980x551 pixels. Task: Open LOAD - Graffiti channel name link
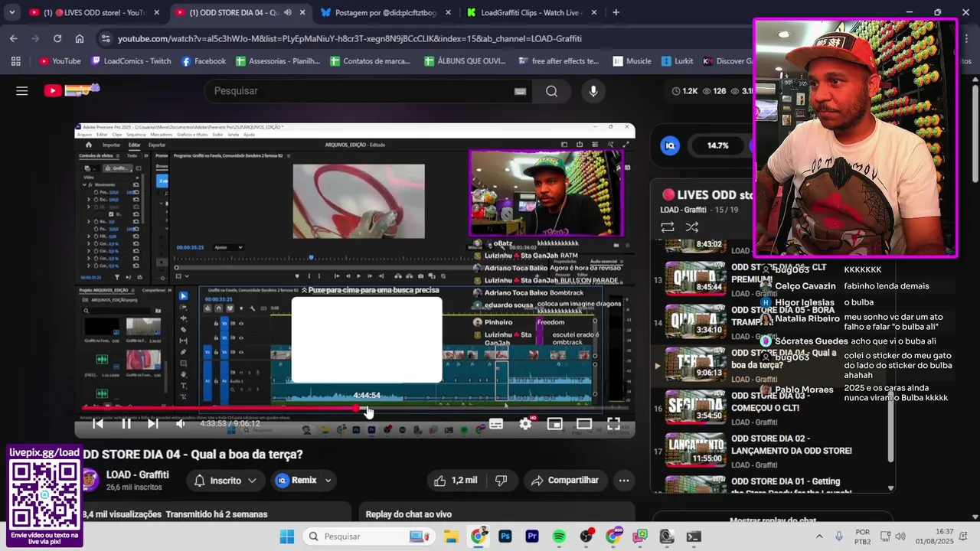tap(138, 474)
